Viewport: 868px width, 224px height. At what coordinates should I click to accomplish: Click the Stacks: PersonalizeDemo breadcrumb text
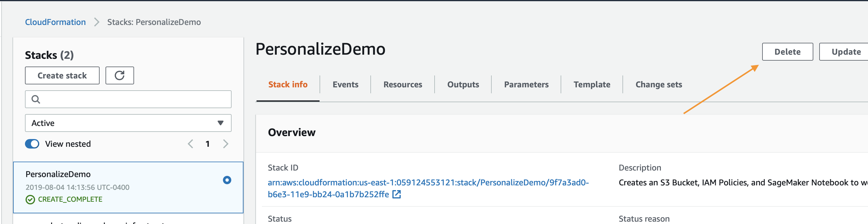(154, 22)
